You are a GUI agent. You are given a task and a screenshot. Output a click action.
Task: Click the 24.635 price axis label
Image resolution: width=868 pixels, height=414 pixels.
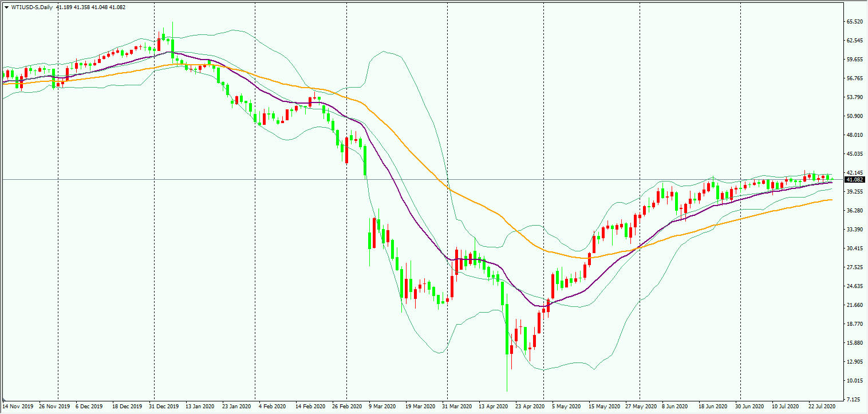click(x=854, y=286)
